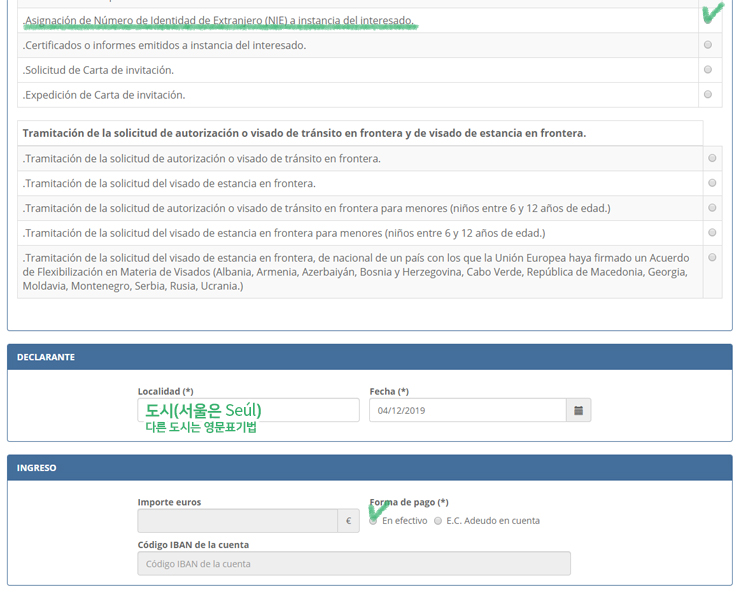Select radio for Certificados o informes emitidos

pos(708,45)
